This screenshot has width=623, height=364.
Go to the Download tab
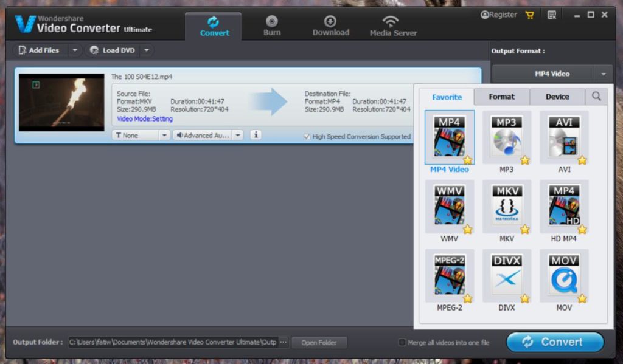tap(330, 26)
